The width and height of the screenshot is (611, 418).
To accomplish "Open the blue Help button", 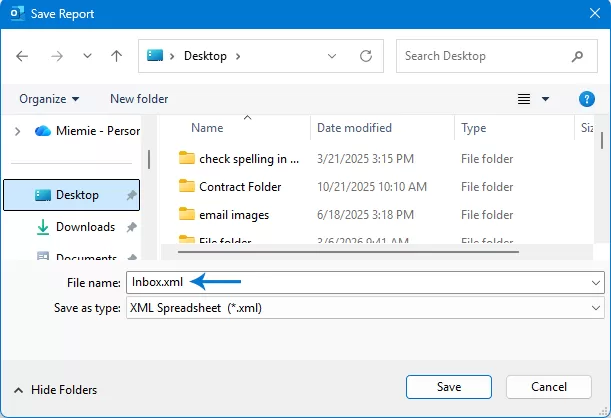I will tap(586, 99).
